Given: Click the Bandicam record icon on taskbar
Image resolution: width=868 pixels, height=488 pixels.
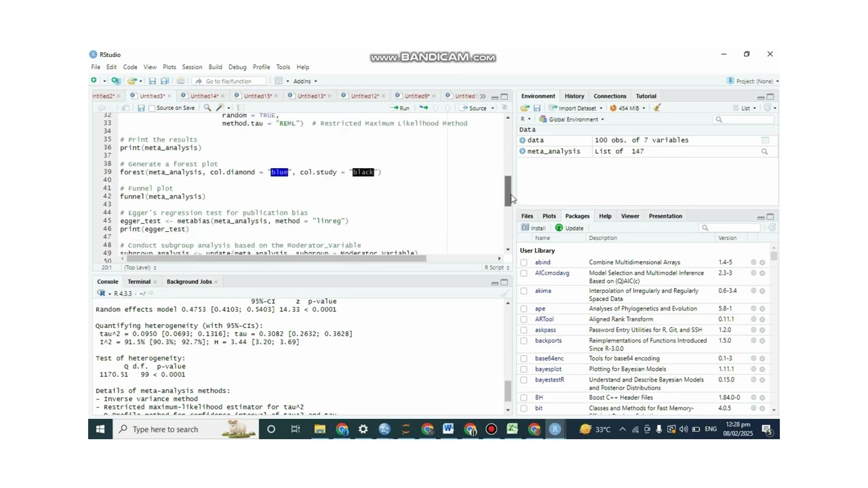Looking at the screenshot, I should tap(491, 429).
